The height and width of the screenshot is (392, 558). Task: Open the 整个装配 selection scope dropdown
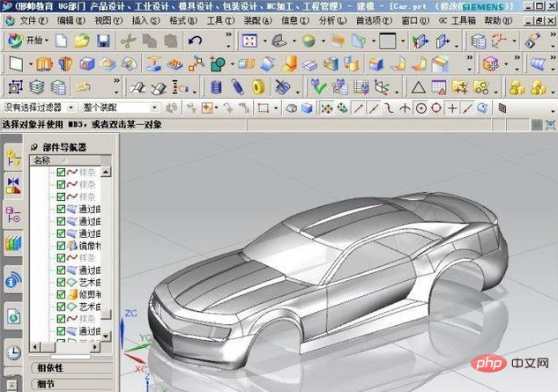[x=154, y=107]
